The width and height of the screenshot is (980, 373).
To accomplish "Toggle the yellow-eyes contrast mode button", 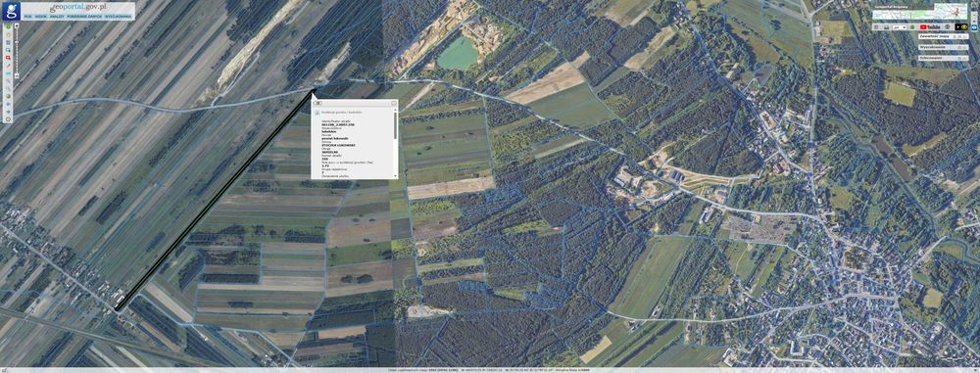I will (961, 26).
